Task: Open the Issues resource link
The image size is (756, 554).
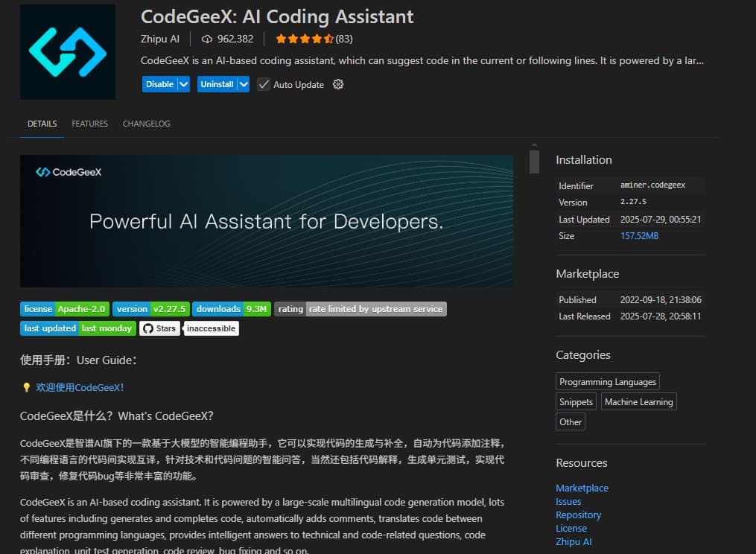Action: (x=568, y=501)
